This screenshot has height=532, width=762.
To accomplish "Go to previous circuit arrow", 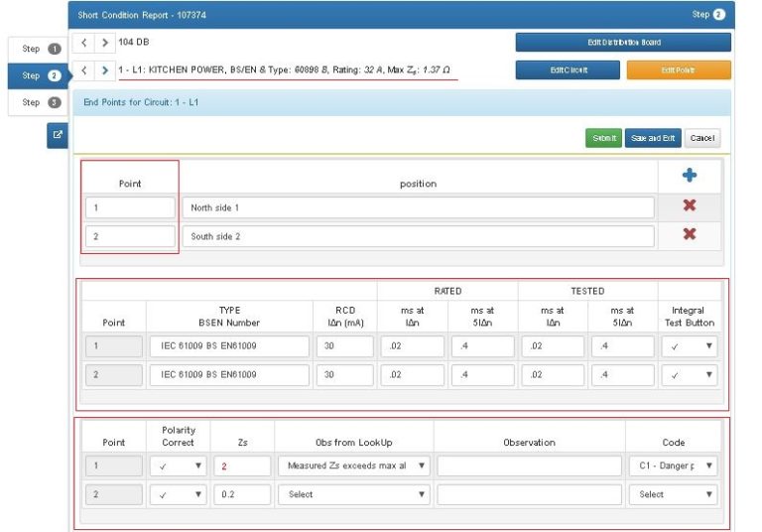I will coord(84,70).
